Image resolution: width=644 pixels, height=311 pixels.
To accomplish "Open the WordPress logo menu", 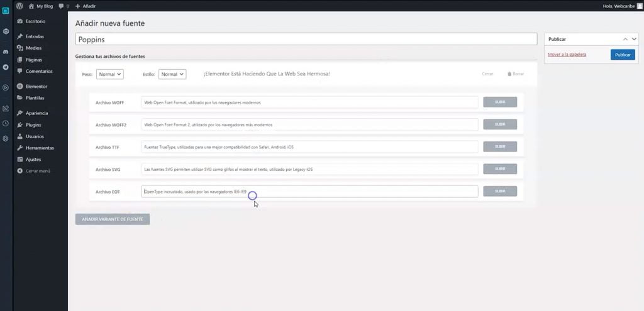I will [x=19, y=6].
